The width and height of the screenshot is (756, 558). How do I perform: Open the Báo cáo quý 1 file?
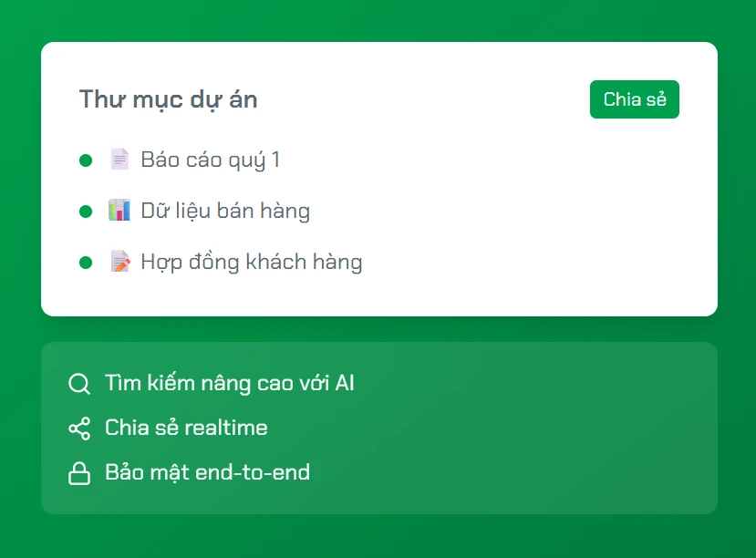pyautogui.click(x=210, y=160)
